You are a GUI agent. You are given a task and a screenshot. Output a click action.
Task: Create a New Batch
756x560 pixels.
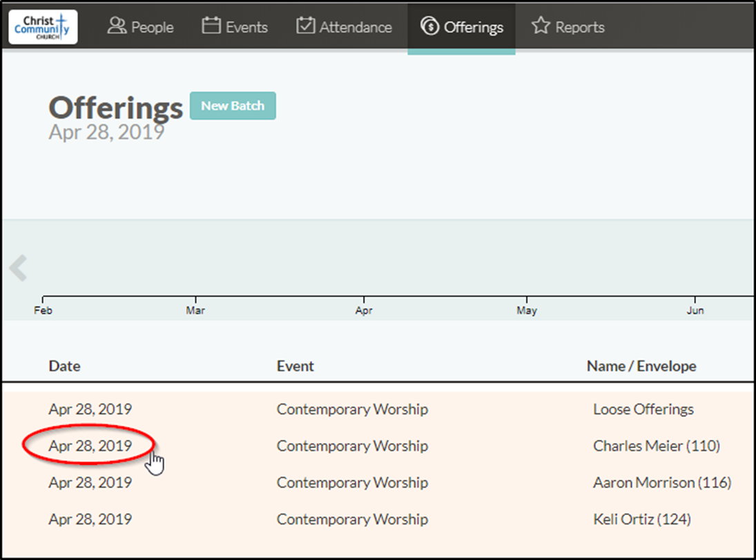tap(233, 106)
